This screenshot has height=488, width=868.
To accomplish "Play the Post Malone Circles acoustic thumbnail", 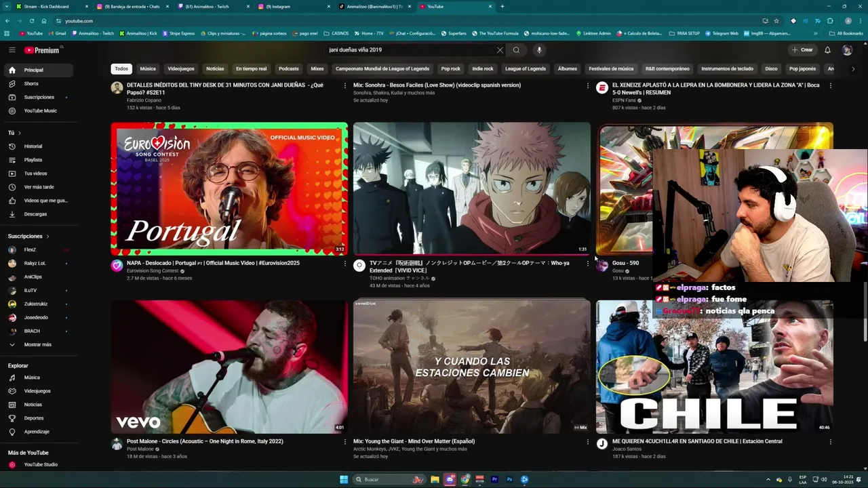I will 229,367.
